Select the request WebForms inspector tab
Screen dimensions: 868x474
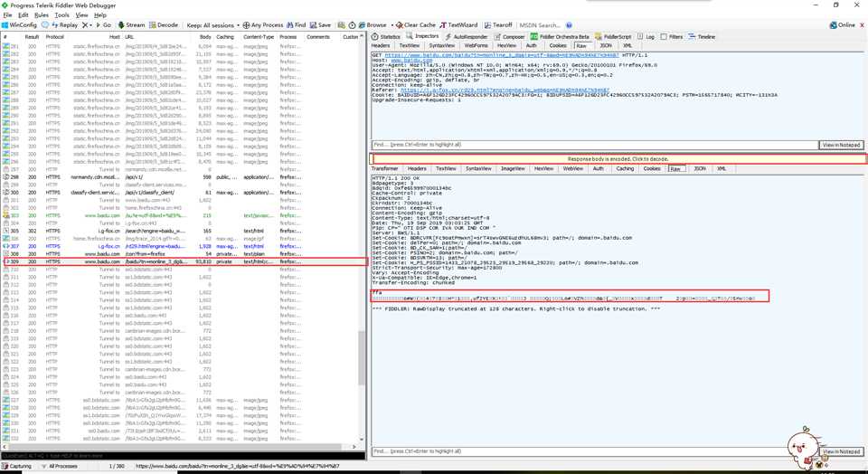tap(476, 45)
